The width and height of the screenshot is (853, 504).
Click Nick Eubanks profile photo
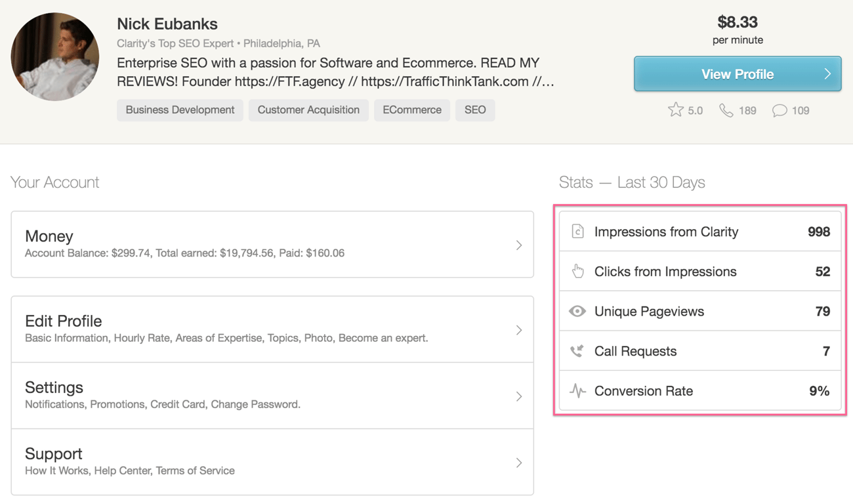pyautogui.click(x=55, y=56)
